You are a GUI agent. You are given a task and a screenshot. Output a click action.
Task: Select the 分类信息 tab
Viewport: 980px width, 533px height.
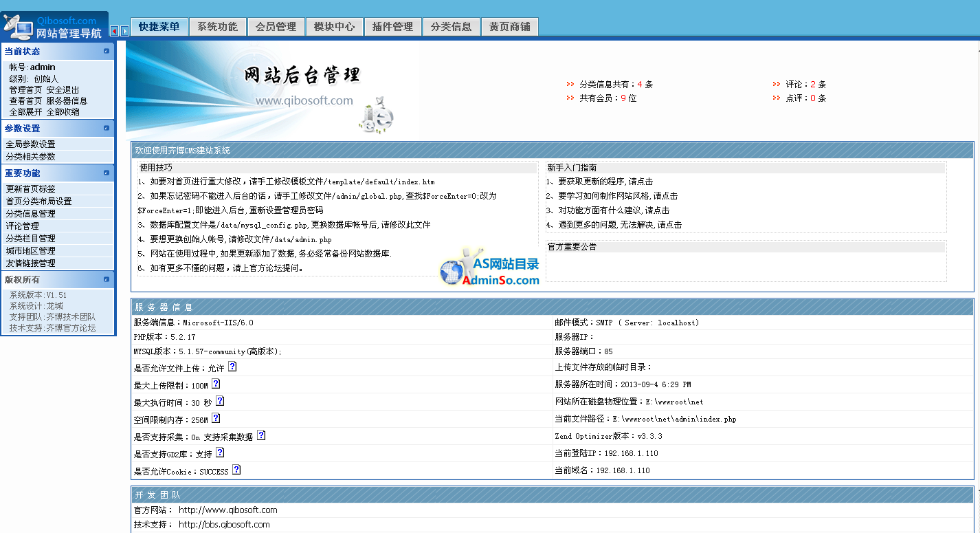pos(451,26)
